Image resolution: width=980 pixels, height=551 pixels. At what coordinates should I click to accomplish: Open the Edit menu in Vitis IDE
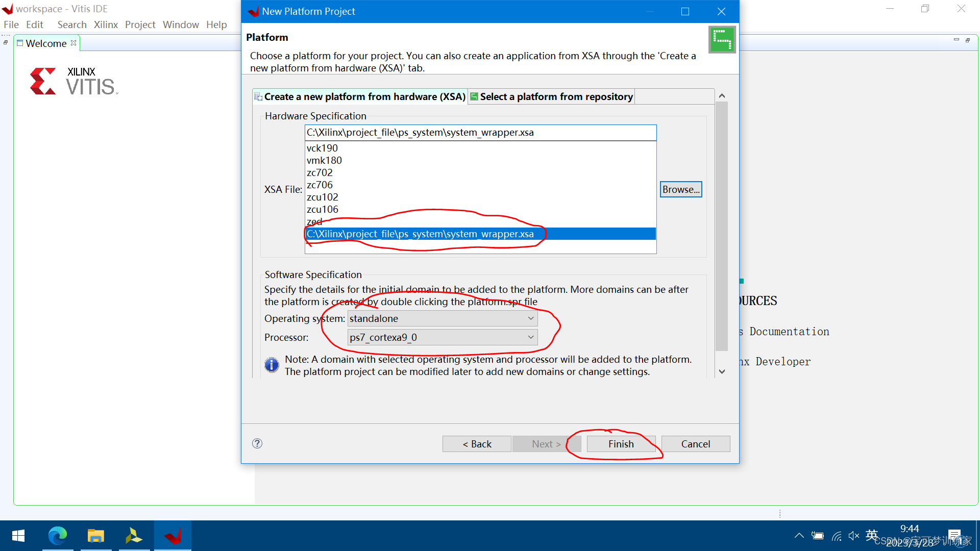(x=35, y=24)
